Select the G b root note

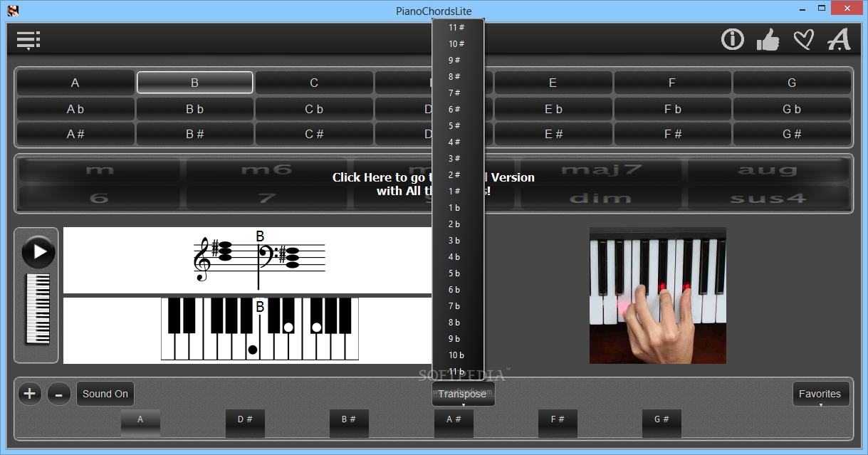[x=792, y=109]
